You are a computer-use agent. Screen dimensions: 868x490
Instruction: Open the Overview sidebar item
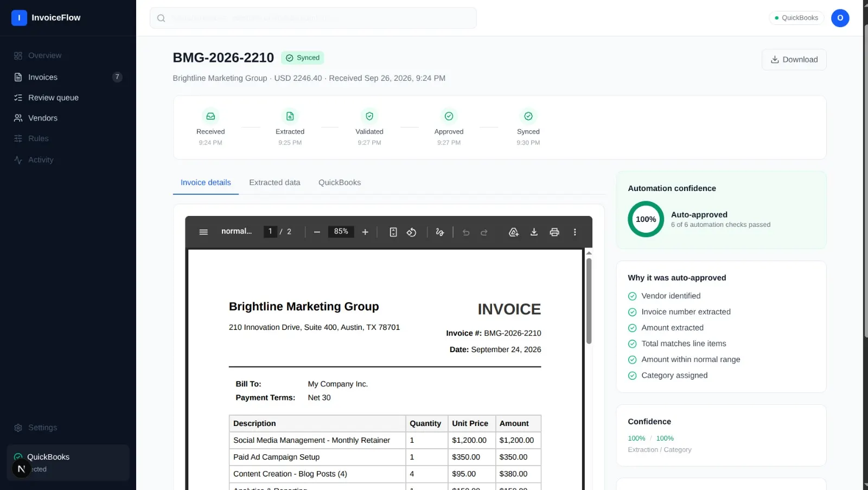[68, 55]
